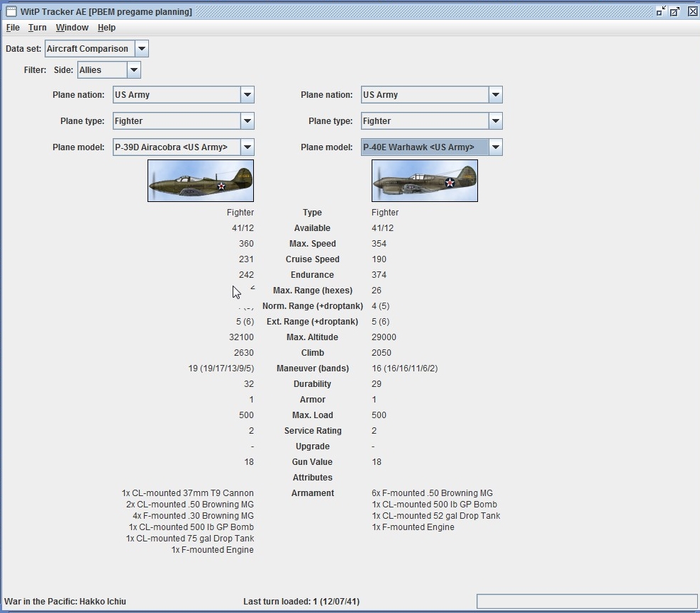Click the 'Cruise Speed' row label
This screenshot has height=613, width=700.
(313, 259)
